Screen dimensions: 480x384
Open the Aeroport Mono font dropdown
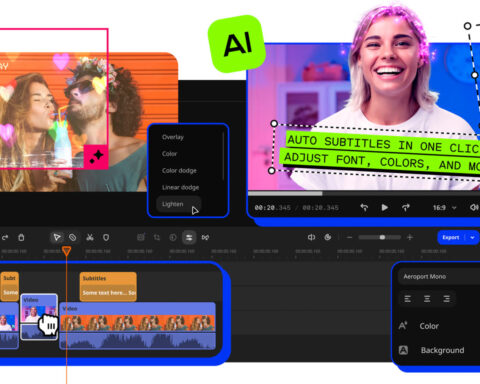point(439,277)
